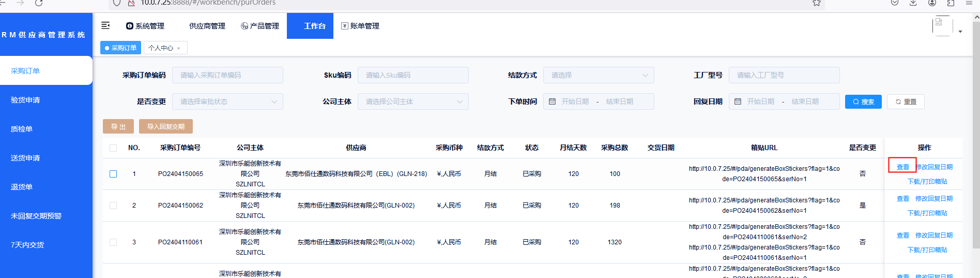980x278 pixels.
Task: Click the blue 搜索 button
Action: pyautogui.click(x=863, y=101)
